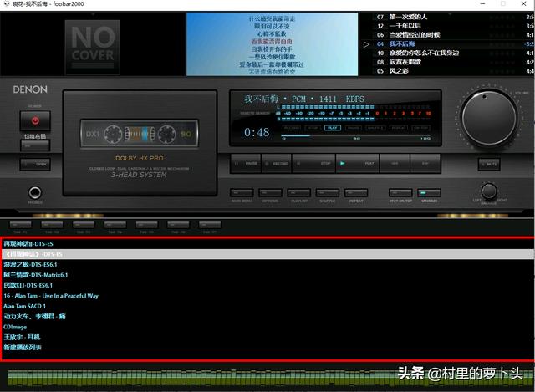
Task: Click the PHONES headphone jack
Action: (35, 193)
